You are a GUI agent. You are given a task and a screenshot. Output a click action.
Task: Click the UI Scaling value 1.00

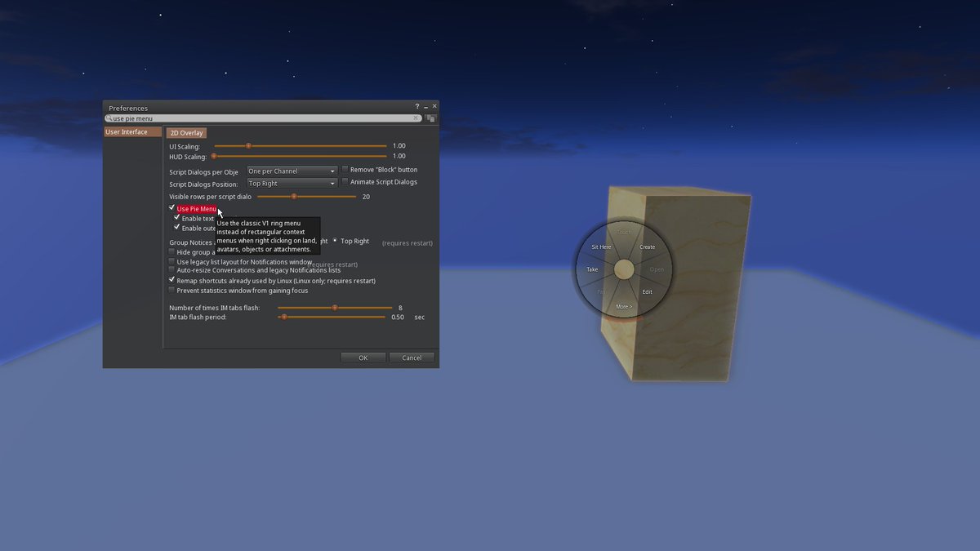[x=399, y=146]
